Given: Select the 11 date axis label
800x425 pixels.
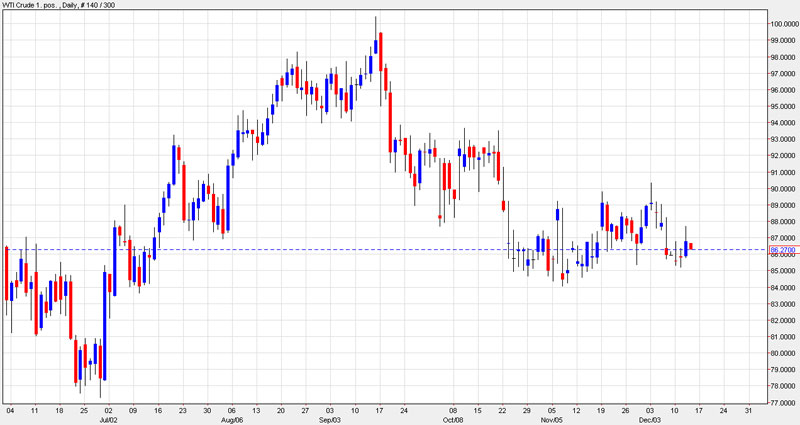Looking at the screenshot, I should (34, 411).
